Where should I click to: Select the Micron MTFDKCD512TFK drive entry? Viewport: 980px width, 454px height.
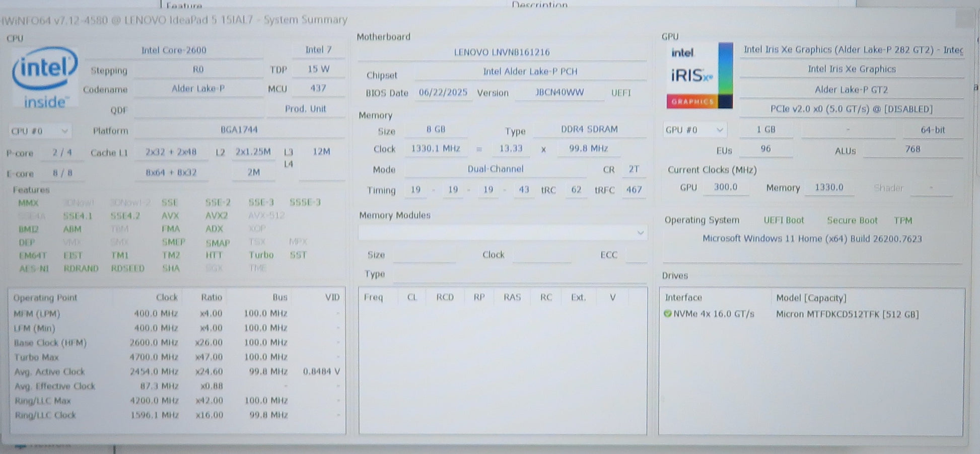847,315
